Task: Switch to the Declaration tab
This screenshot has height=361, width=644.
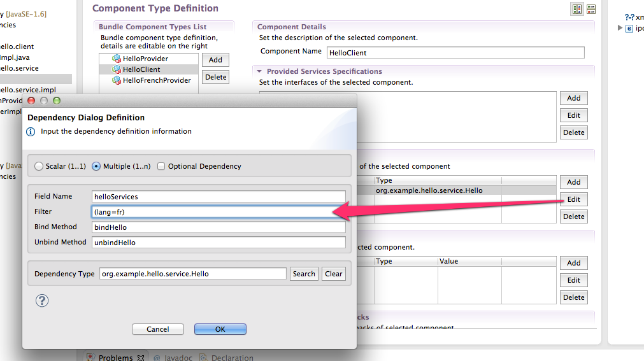Action: (231, 358)
